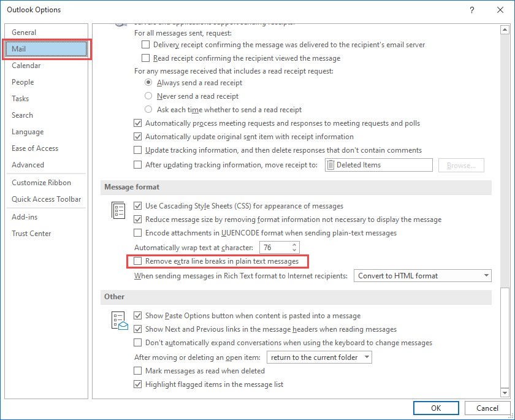This screenshot has height=420, width=515.
Task: Click the vertical scrollbar thumb
Action: coord(505,337)
